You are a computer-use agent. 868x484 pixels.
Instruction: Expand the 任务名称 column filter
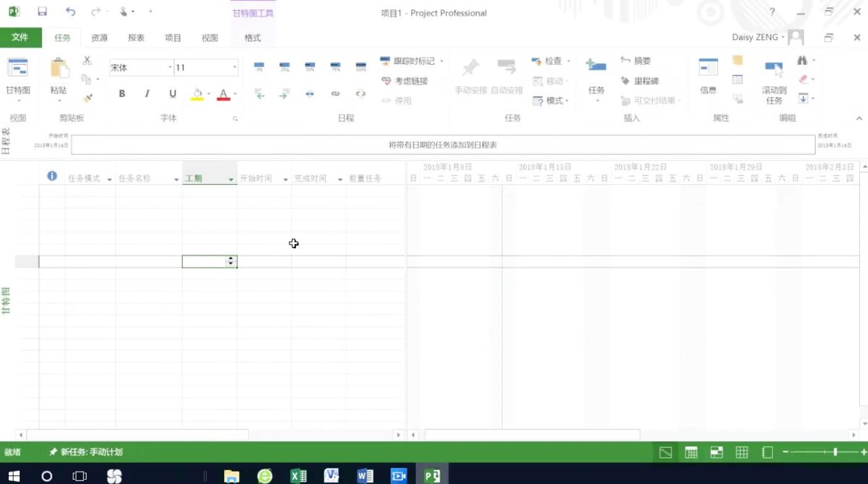point(176,179)
